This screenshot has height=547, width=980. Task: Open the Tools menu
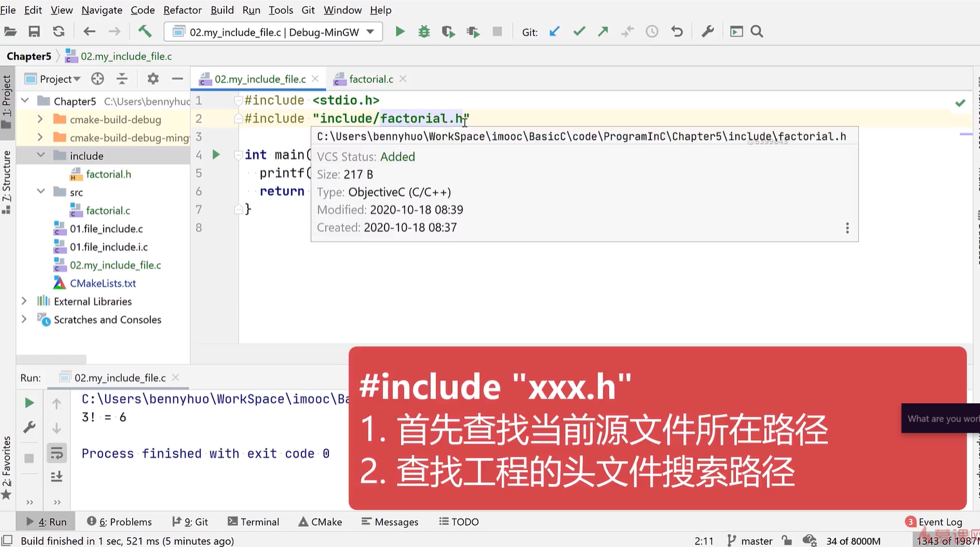click(x=281, y=10)
